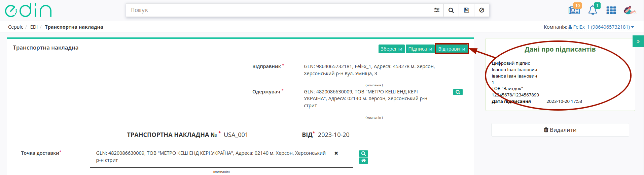Click the Цифровий підпис text
Screen dimensions: 644x175
(x=510, y=63)
